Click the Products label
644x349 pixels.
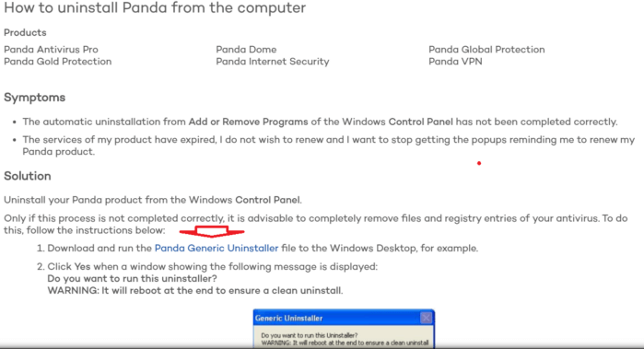pyautogui.click(x=25, y=32)
